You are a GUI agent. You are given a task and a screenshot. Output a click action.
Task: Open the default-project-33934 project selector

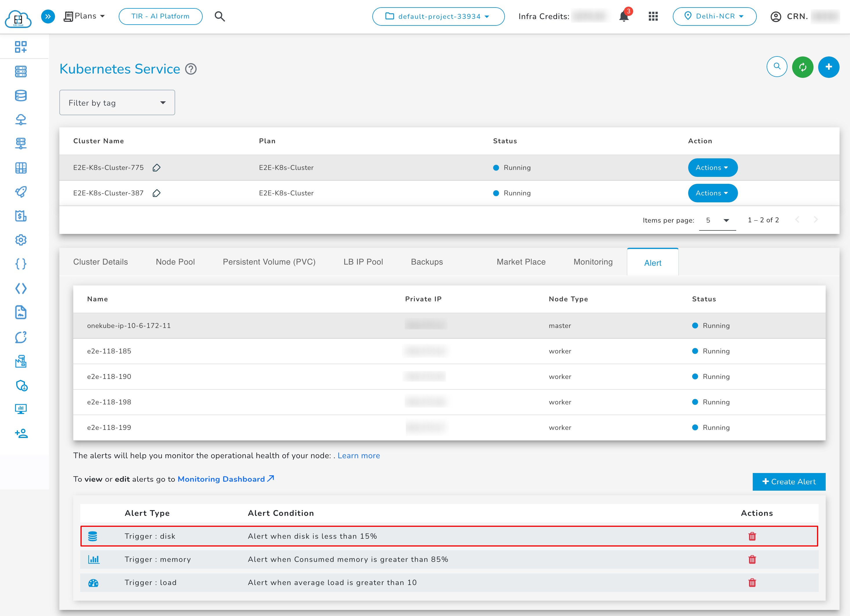click(438, 16)
